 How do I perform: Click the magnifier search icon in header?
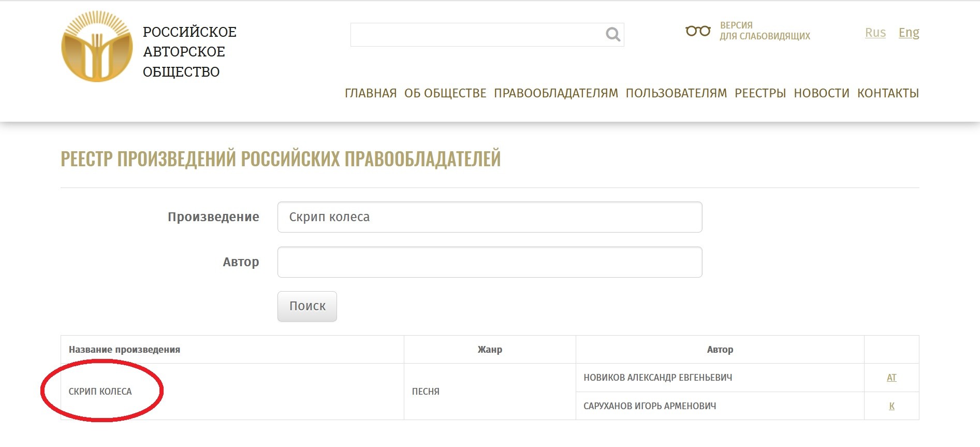613,34
